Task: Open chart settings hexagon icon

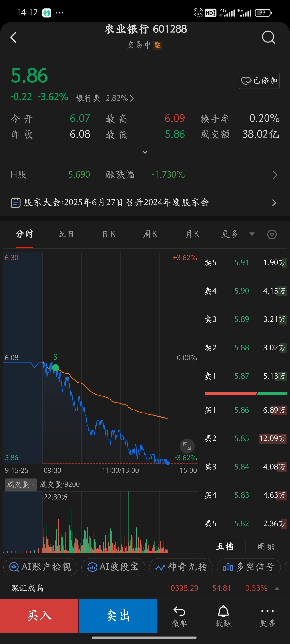Action: point(272,234)
